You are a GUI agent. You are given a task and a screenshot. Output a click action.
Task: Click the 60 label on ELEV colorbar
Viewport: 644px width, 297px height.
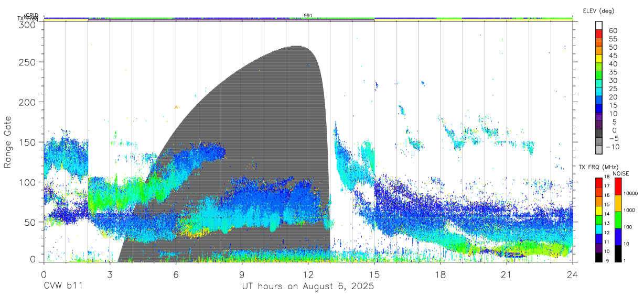tap(613, 31)
